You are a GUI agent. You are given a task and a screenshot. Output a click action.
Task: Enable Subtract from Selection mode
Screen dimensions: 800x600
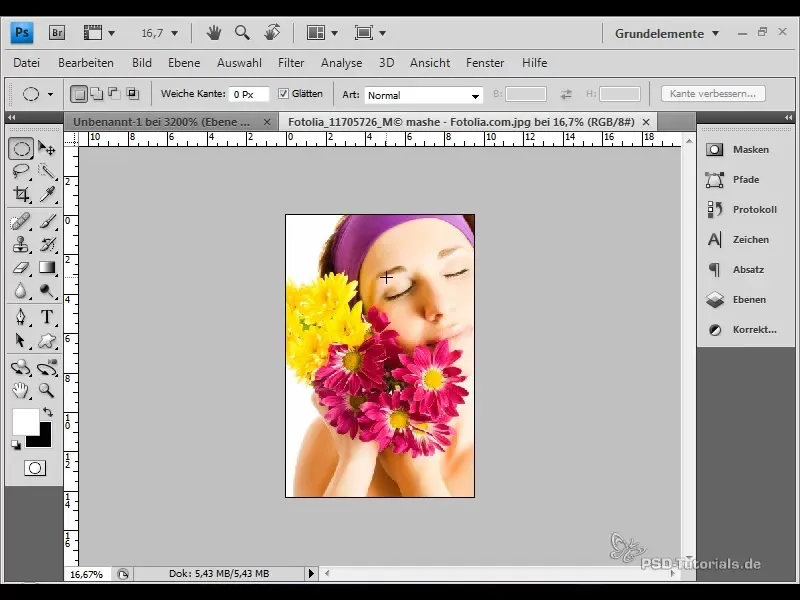pyautogui.click(x=114, y=94)
